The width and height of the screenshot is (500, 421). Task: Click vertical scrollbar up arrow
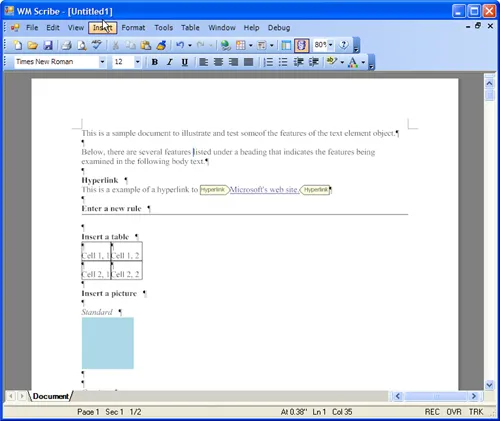pyautogui.click(x=489, y=83)
